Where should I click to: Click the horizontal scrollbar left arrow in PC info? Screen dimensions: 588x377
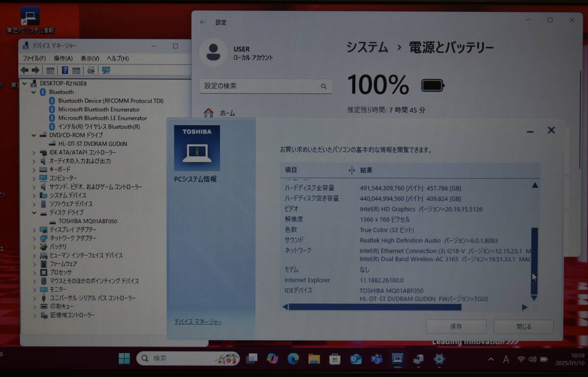click(x=285, y=307)
